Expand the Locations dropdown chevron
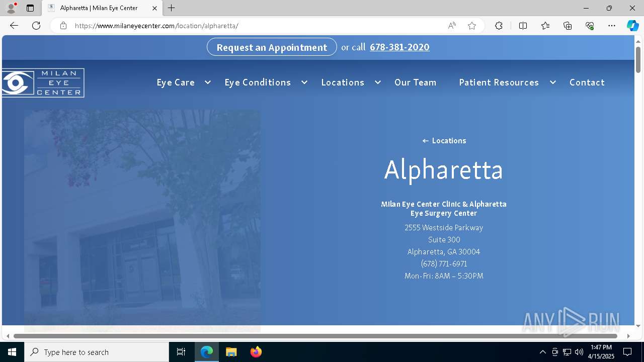The image size is (644, 362). (377, 82)
